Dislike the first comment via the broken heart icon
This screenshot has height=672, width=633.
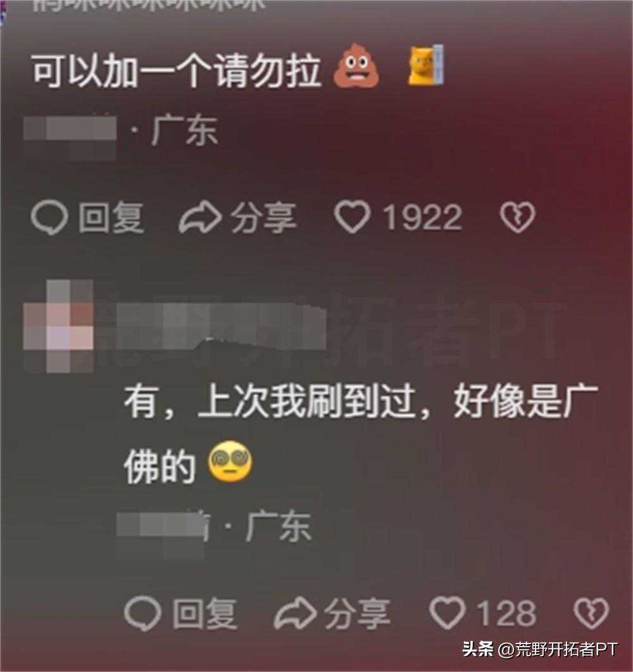coord(517,217)
